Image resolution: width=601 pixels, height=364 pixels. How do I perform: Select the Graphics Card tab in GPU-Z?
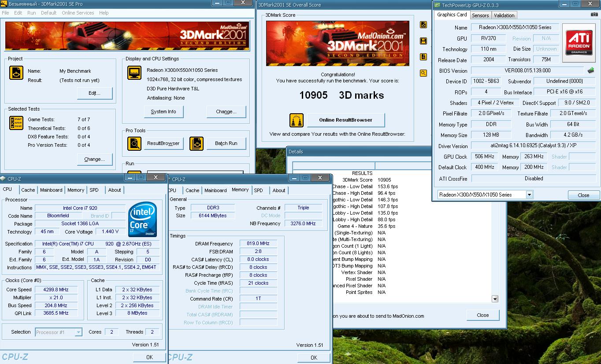pyautogui.click(x=452, y=15)
